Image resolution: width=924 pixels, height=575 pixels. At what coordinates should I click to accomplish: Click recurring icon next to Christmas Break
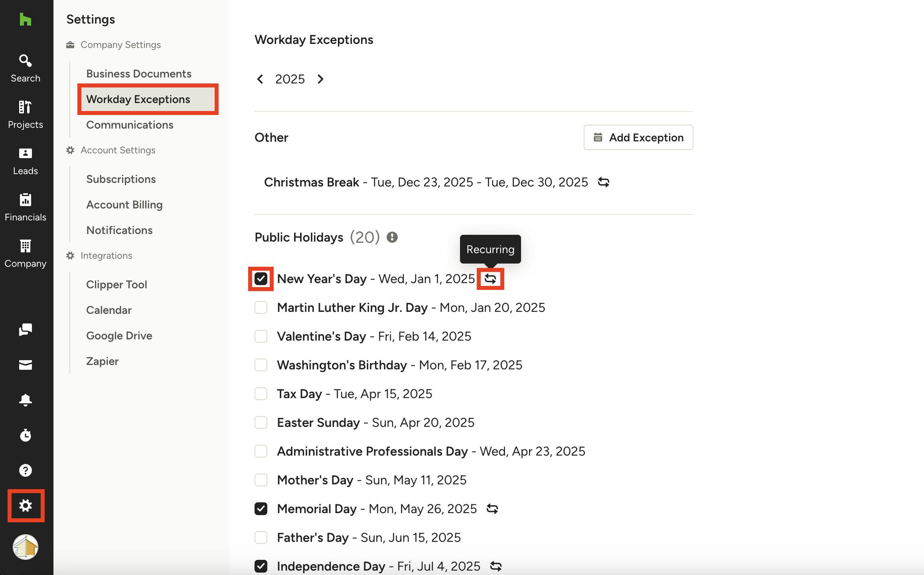(603, 182)
